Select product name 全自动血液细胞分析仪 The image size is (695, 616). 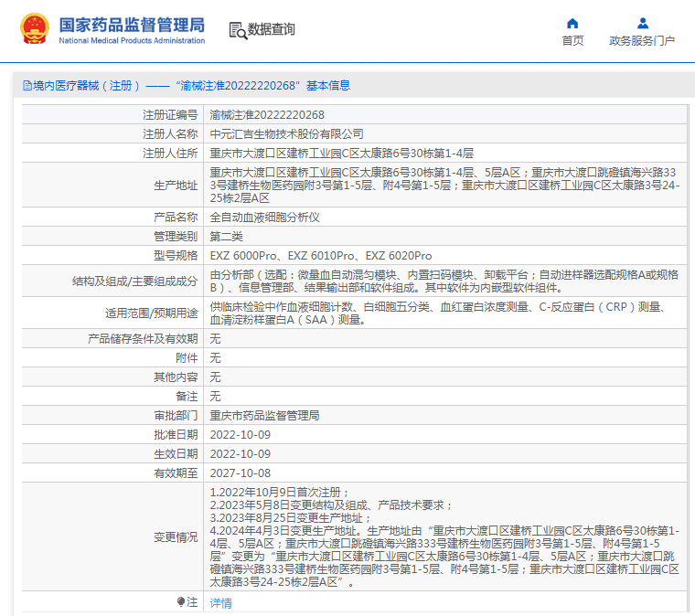click(264, 218)
